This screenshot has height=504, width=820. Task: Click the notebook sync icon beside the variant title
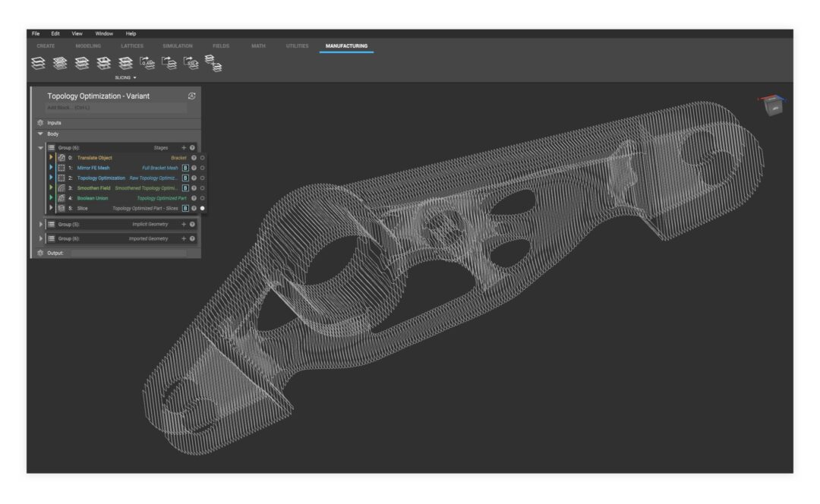pyautogui.click(x=192, y=96)
